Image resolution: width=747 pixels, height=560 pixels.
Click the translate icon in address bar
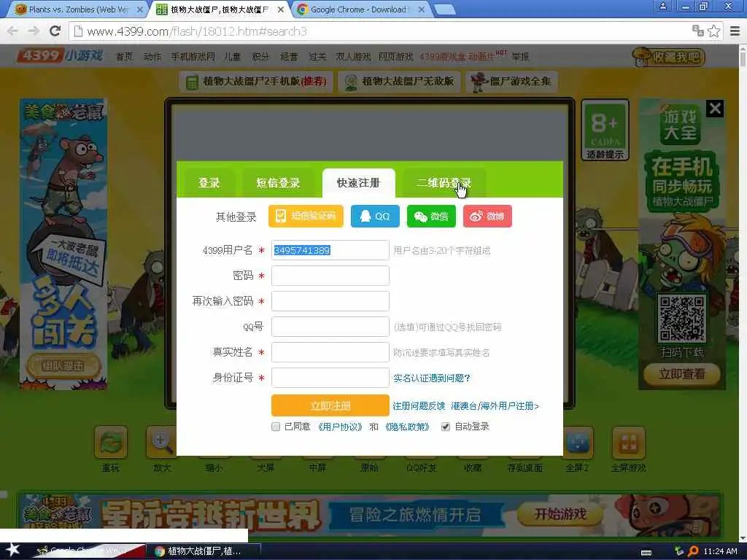tap(698, 31)
